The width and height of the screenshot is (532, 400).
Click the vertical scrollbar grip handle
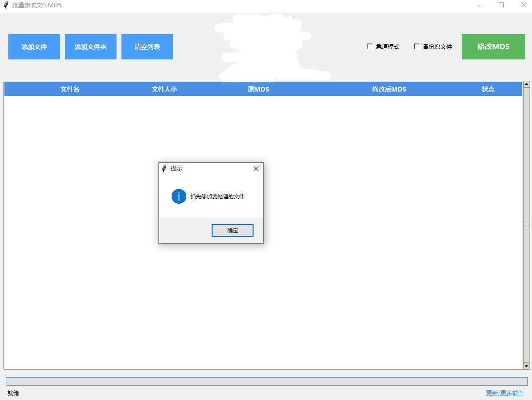pyautogui.click(x=527, y=225)
